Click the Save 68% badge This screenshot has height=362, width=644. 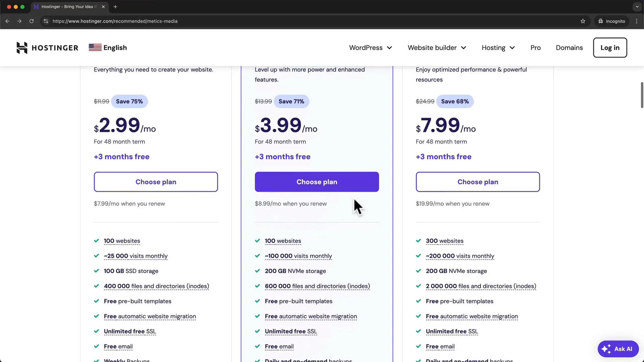point(455,101)
